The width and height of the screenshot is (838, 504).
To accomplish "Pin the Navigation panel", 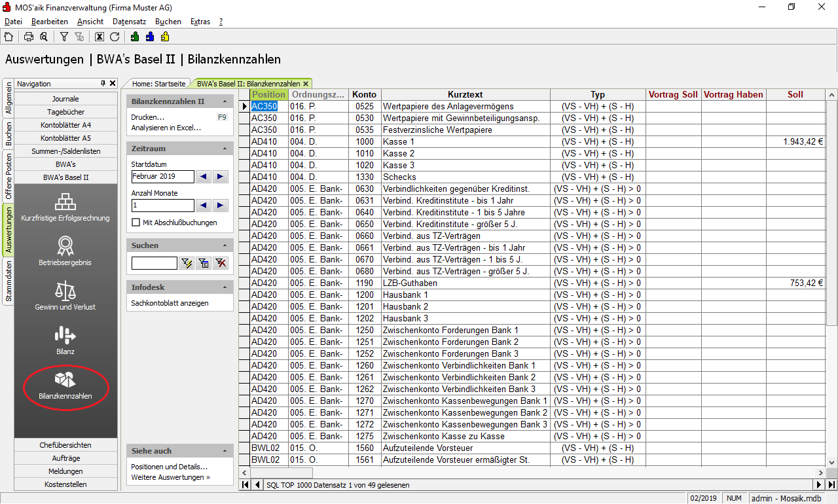I will click(103, 84).
